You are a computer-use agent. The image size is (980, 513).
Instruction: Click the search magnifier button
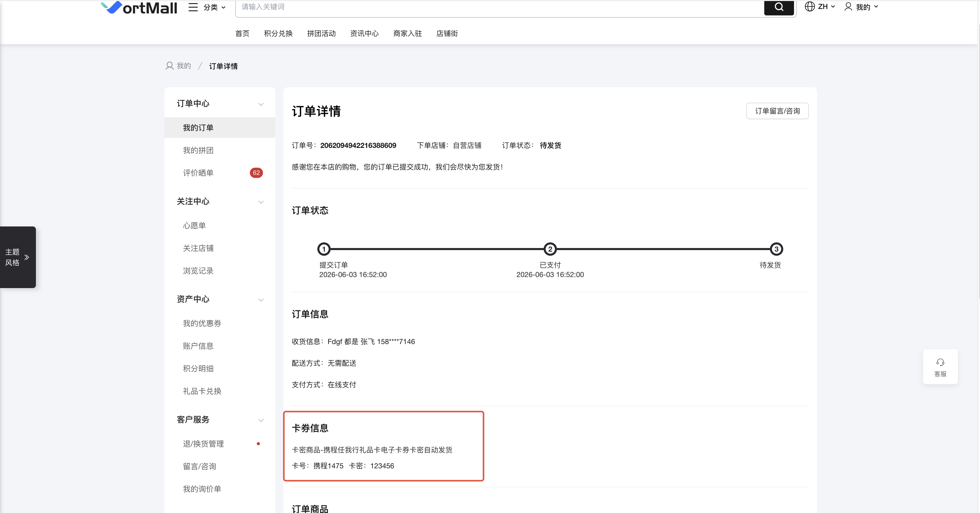(x=779, y=7)
